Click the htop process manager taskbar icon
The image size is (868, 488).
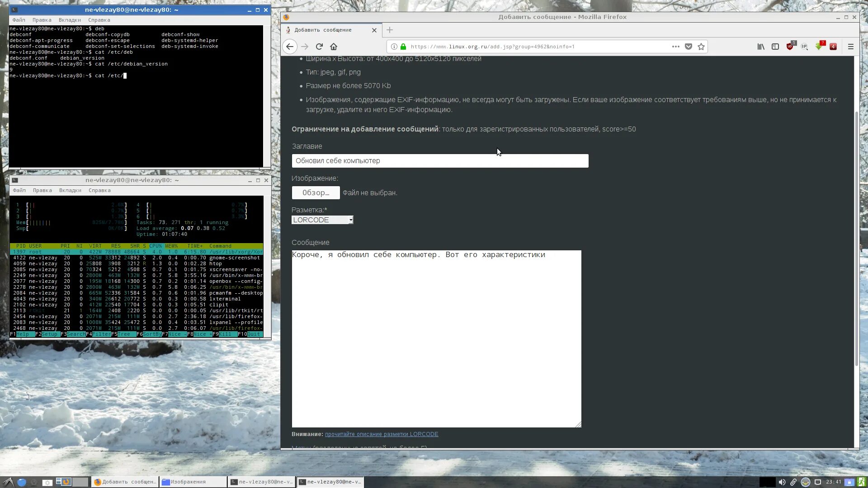coord(331,481)
